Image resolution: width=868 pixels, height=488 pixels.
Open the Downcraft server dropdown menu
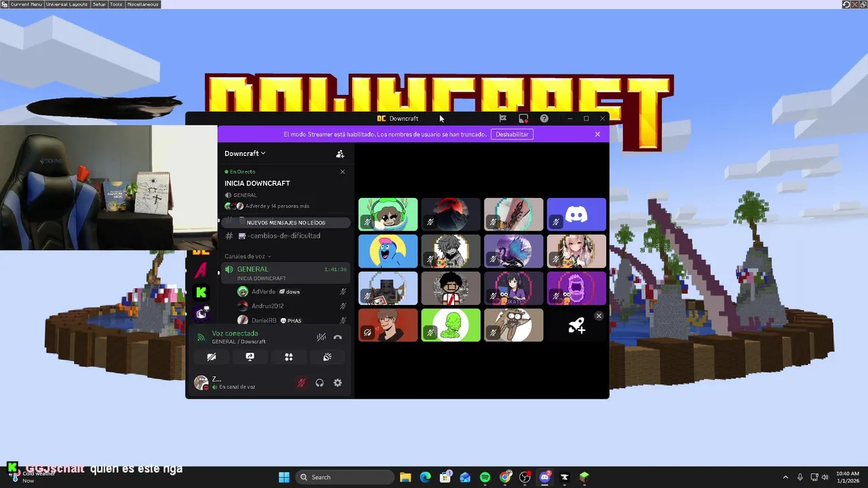(245, 153)
